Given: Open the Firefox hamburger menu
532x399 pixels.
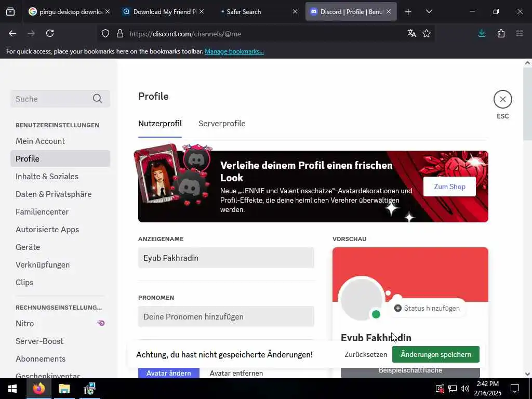Looking at the screenshot, I should point(520,33).
